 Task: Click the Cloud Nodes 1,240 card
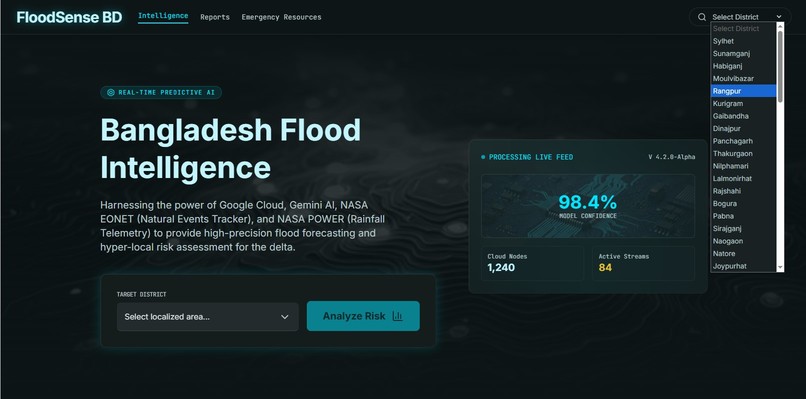pos(533,263)
